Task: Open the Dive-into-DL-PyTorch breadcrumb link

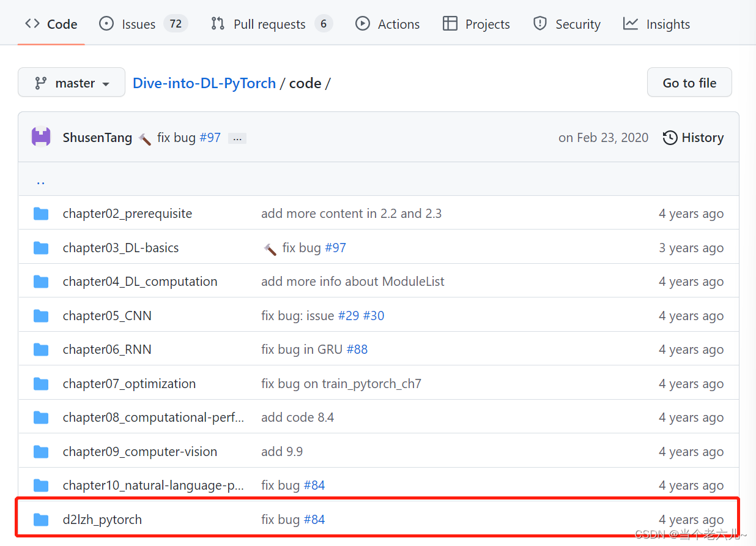Action: point(204,83)
